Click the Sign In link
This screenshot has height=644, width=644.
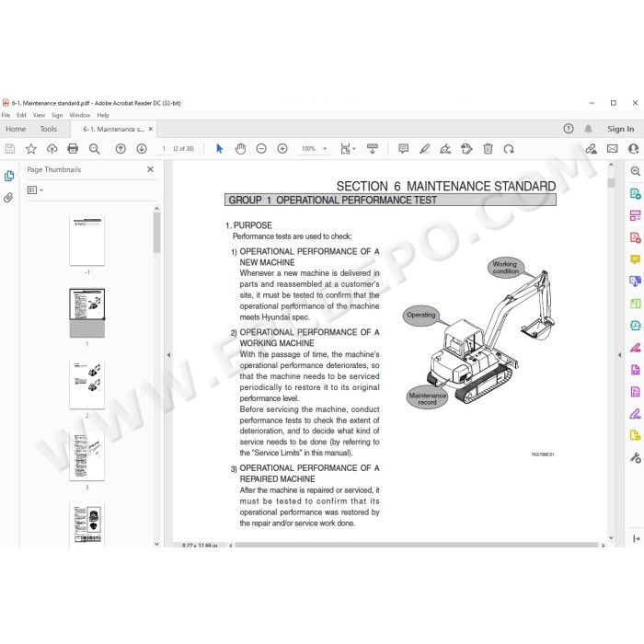(621, 129)
